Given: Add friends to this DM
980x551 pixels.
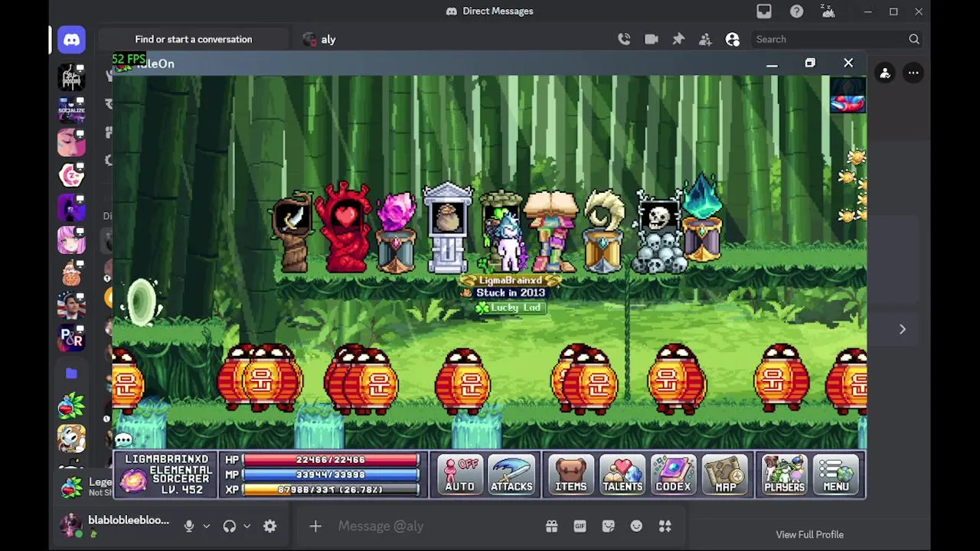Looking at the screenshot, I should pyautogui.click(x=705, y=39).
